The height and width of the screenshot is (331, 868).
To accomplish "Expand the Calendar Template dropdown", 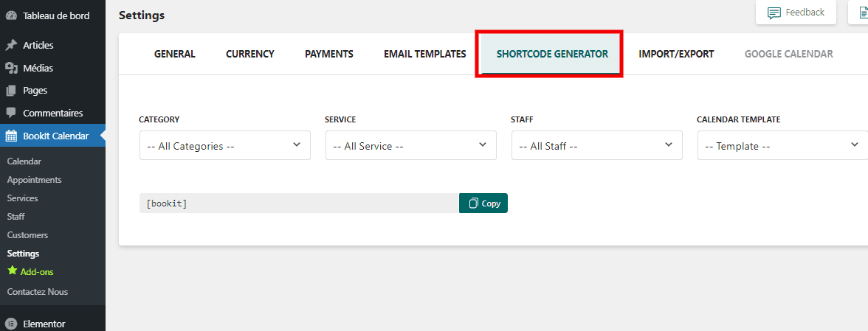I will coord(782,145).
